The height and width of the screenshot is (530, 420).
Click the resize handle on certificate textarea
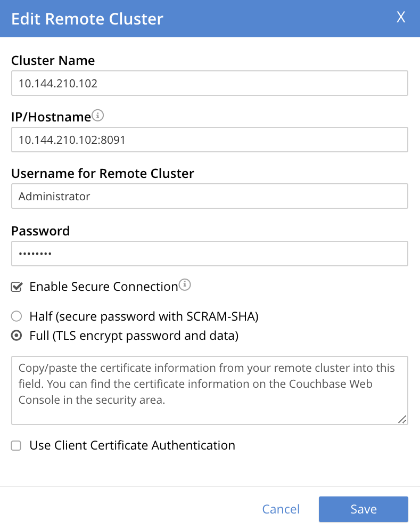402,420
